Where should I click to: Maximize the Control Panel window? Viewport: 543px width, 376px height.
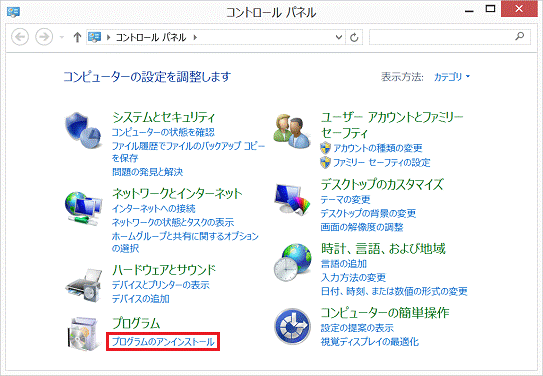click(490, 9)
